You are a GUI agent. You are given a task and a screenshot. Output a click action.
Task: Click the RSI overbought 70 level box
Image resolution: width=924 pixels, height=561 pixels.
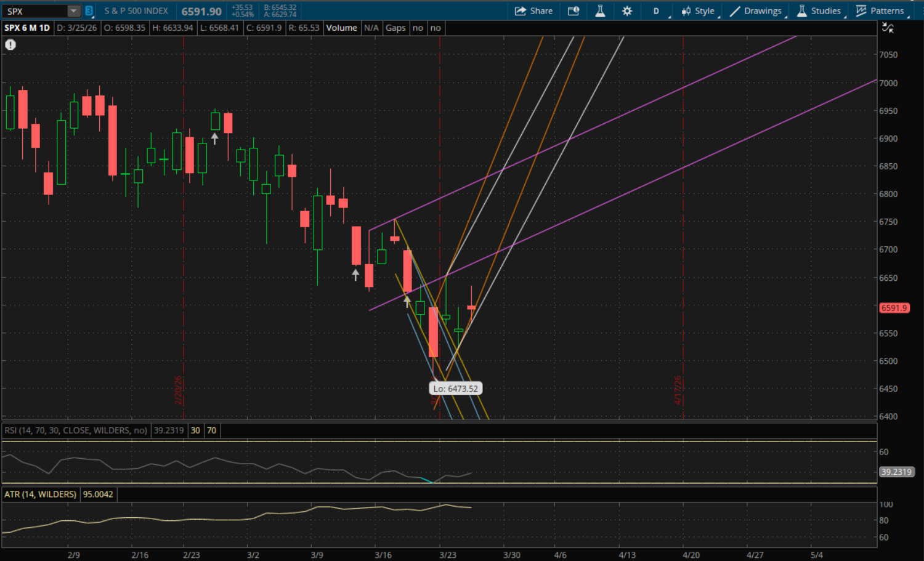coord(212,430)
